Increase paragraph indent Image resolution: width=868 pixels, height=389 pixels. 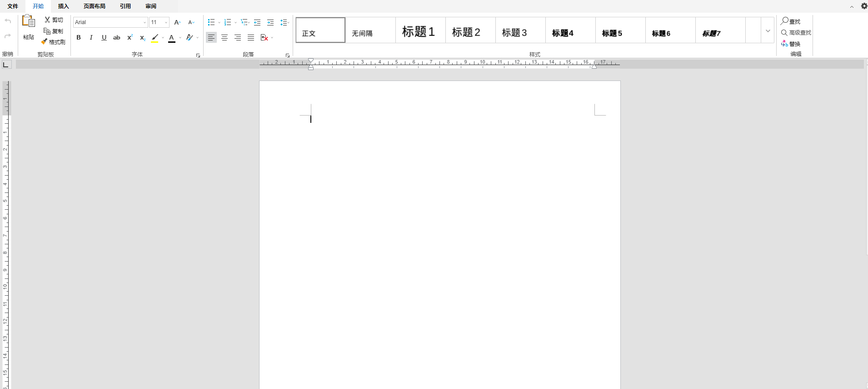[270, 22]
